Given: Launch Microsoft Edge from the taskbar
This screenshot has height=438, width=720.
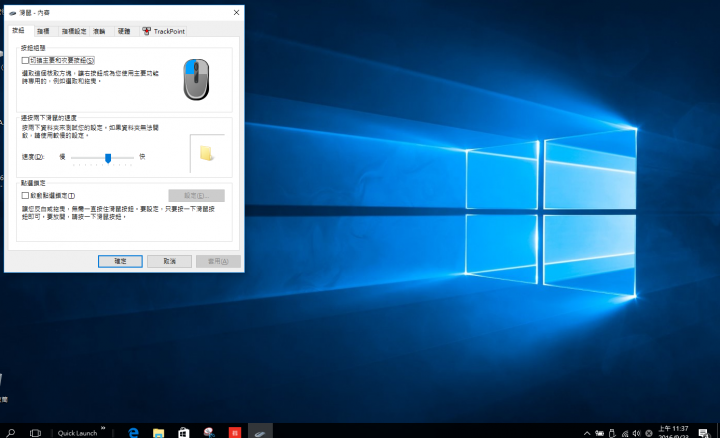Looking at the screenshot, I should tap(134, 432).
